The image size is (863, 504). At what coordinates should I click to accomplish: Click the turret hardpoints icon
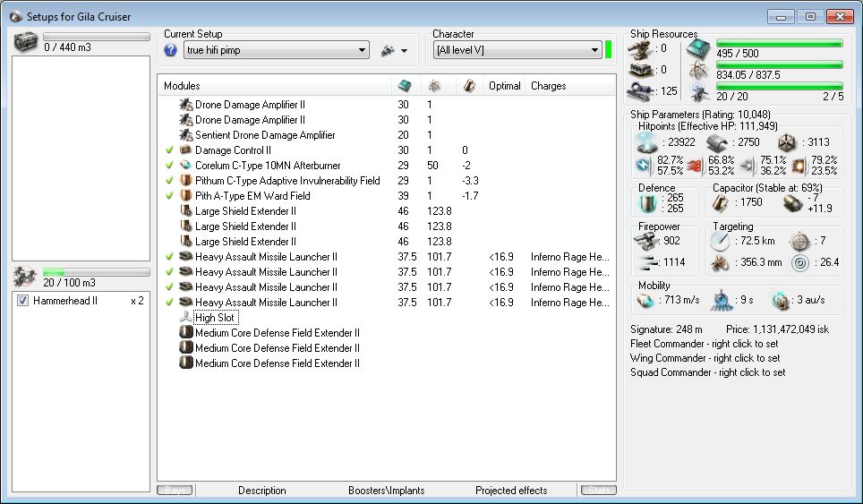point(641,49)
